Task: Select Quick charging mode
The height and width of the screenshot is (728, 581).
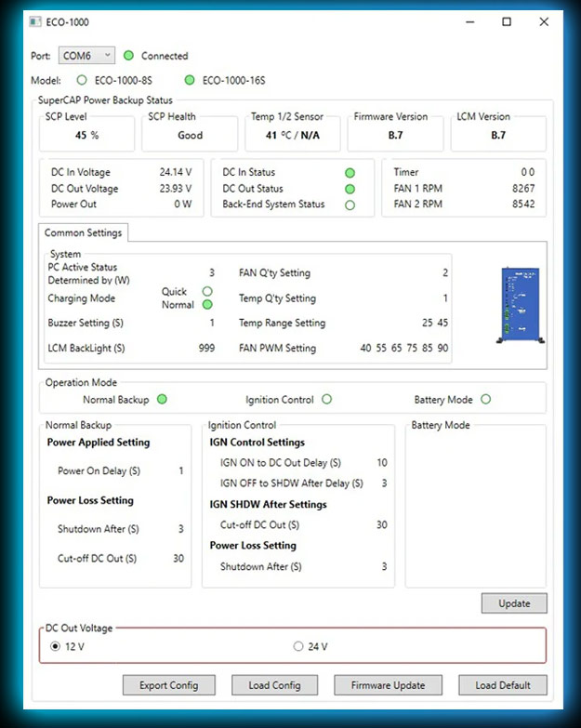Action: click(x=207, y=291)
